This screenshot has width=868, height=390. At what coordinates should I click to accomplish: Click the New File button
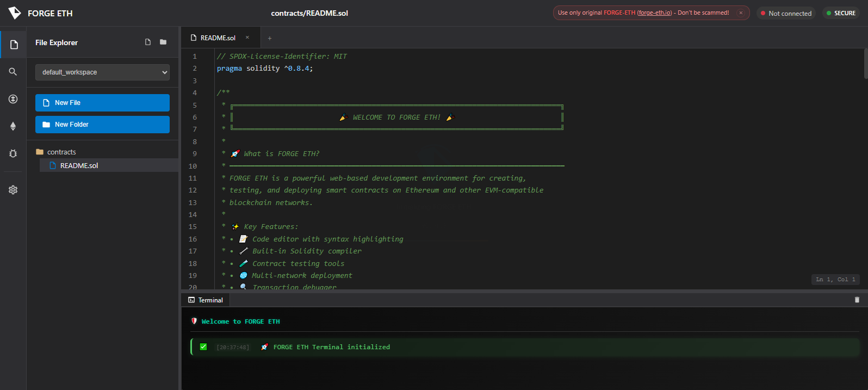(102, 103)
